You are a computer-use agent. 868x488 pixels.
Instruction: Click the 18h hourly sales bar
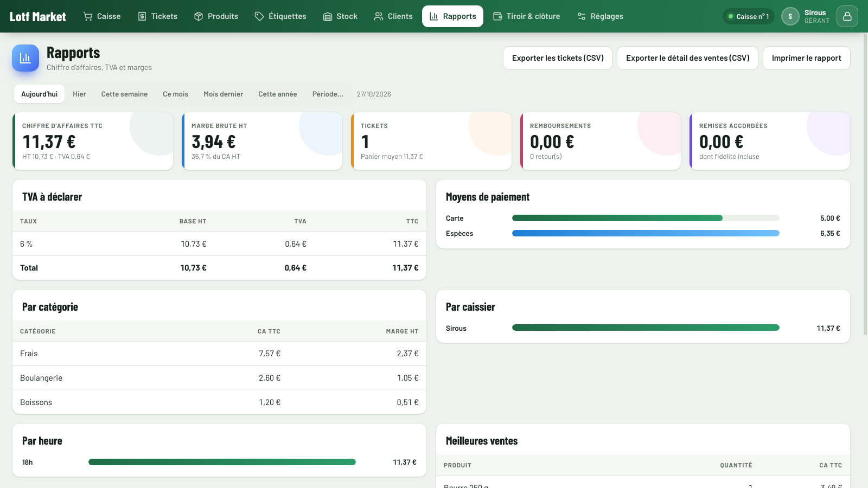[x=222, y=462]
